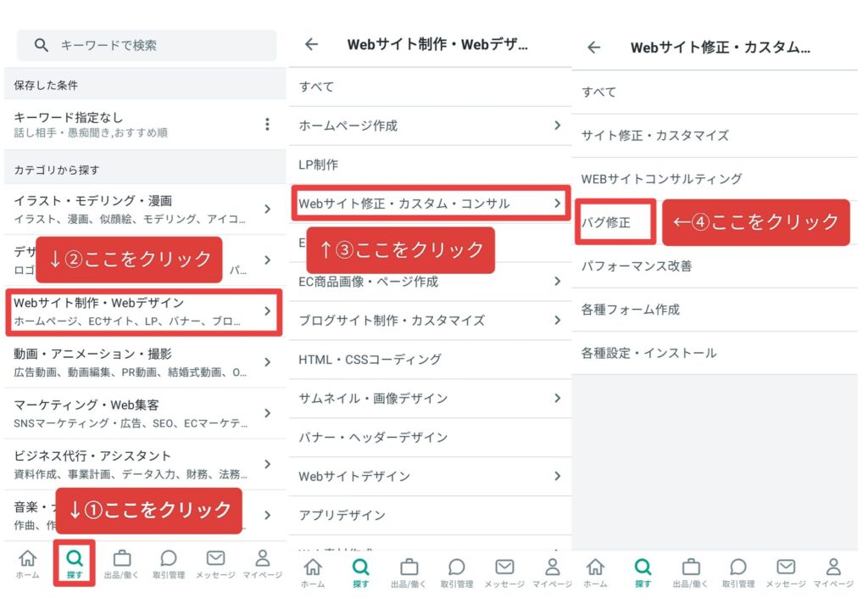Open マーケティング・Web集客 category row
Viewport: 868px width, 615px height.
pyautogui.click(x=145, y=413)
